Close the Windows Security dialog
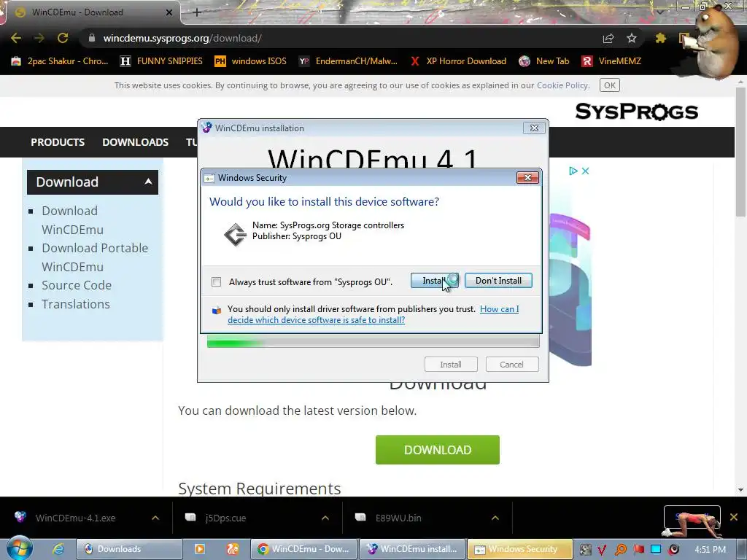 pos(527,178)
